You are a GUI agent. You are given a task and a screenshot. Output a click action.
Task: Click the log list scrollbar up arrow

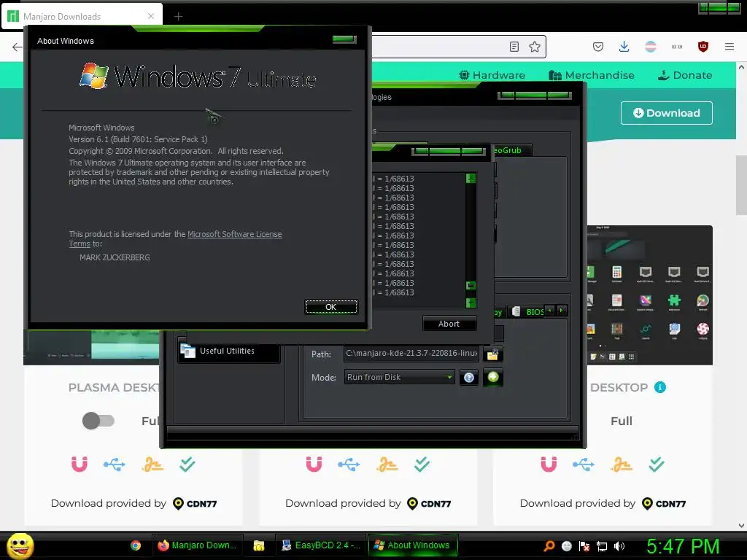[x=471, y=178]
